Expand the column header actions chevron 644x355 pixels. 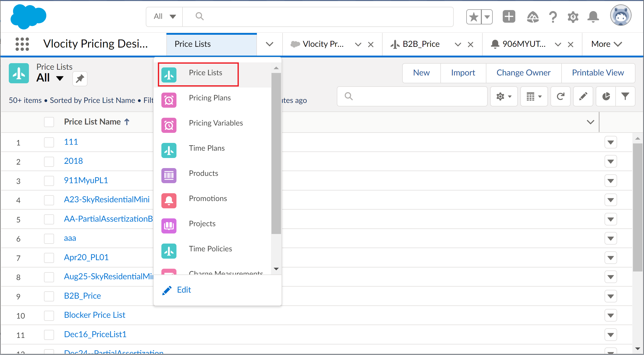click(x=590, y=122)
